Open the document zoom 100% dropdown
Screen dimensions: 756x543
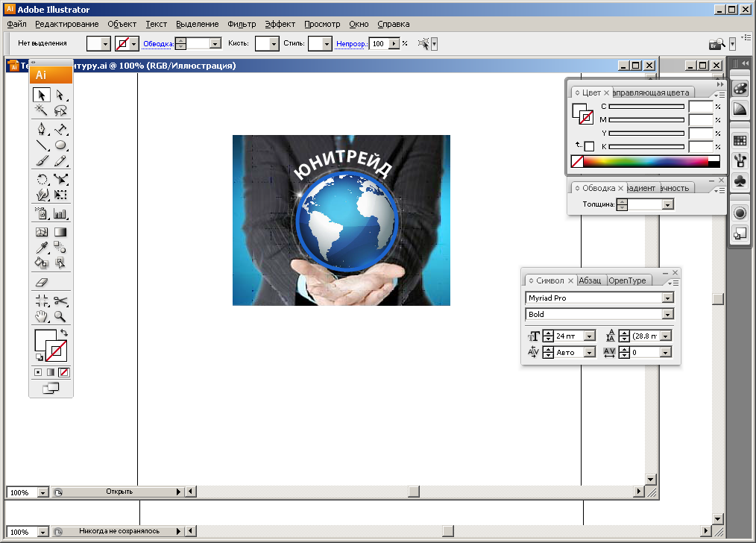[x=43, y=492]
